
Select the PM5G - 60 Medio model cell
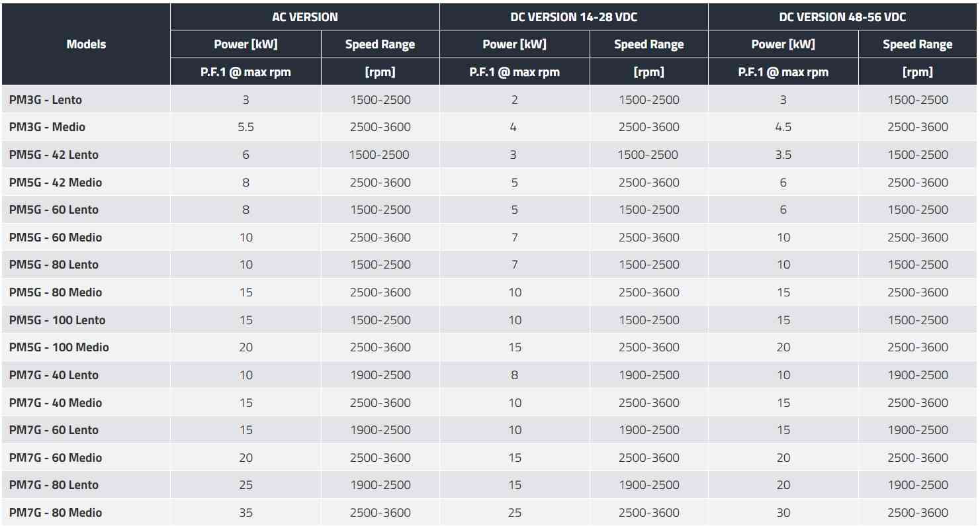click(x=56, y=238)
